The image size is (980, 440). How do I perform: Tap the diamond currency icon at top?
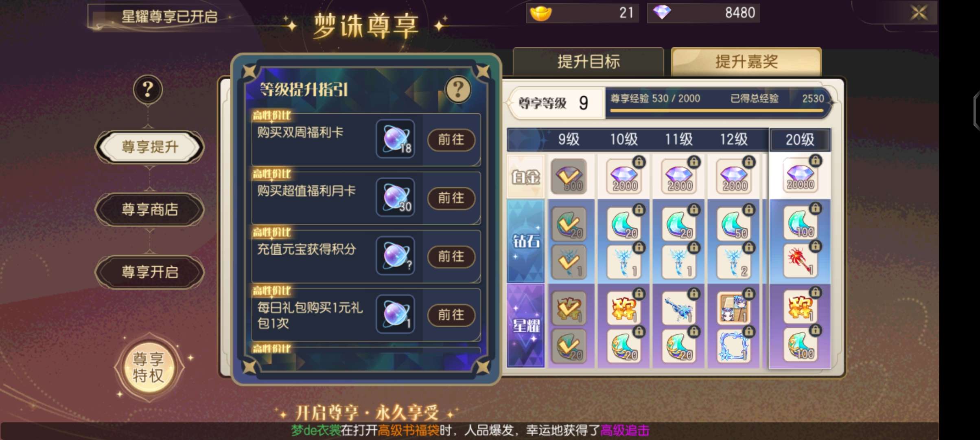coord(661,13)
